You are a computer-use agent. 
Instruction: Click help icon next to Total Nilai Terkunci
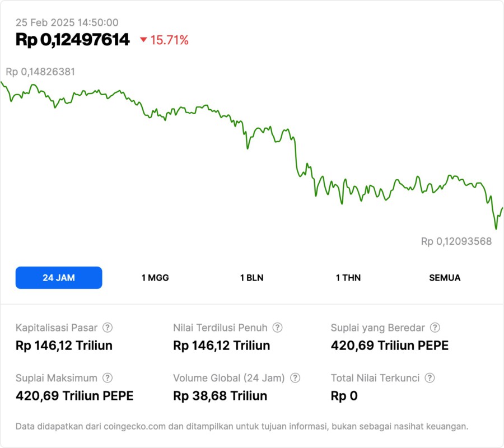coord(430,378)
